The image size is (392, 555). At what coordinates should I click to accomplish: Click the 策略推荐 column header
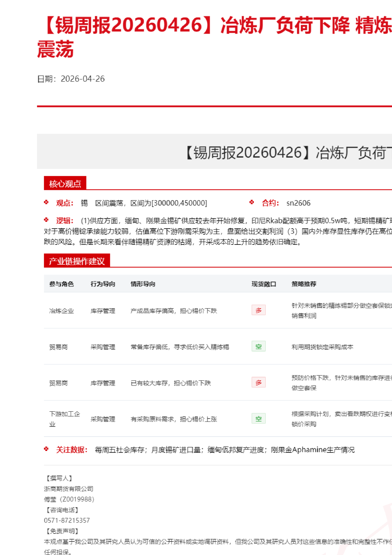click(304, 284)
